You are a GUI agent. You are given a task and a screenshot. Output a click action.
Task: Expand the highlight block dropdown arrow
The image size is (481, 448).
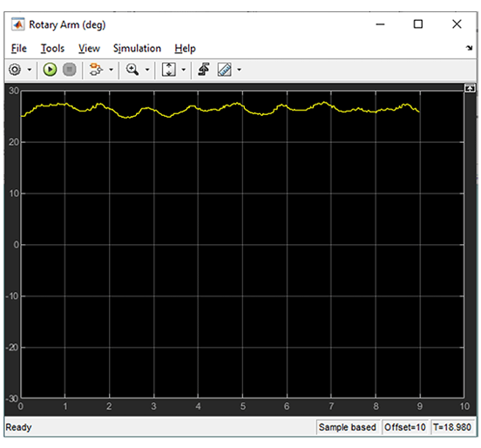pyautogui.click(x=111, y=70)
